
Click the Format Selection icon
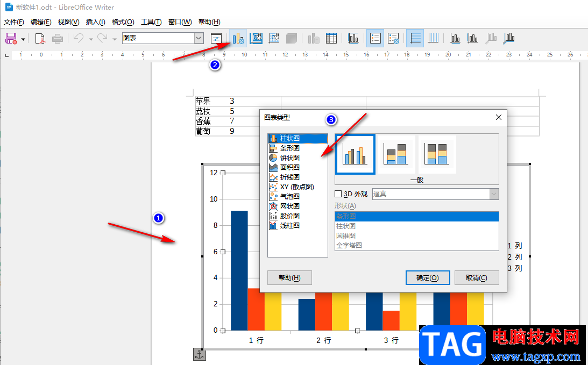[216, 38]
